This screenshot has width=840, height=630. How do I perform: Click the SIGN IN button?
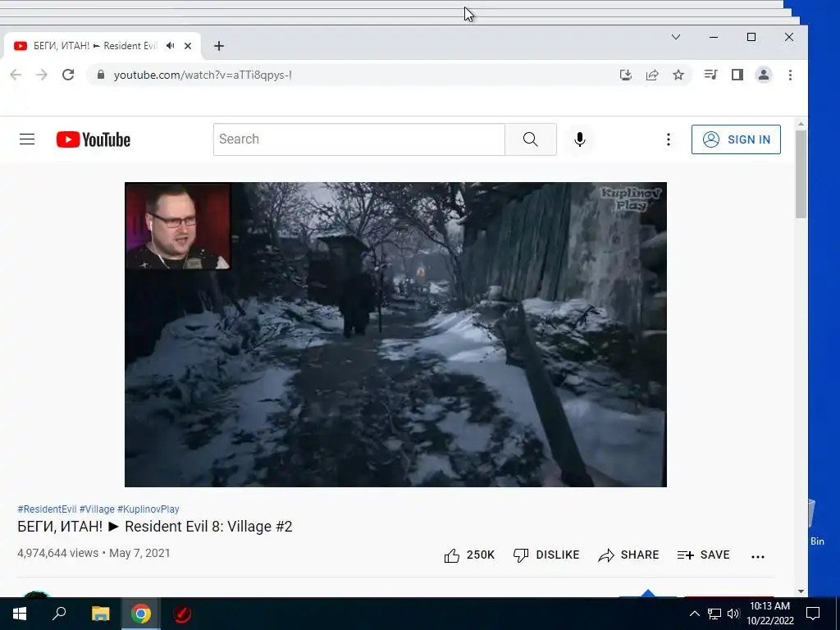(736, 139)
